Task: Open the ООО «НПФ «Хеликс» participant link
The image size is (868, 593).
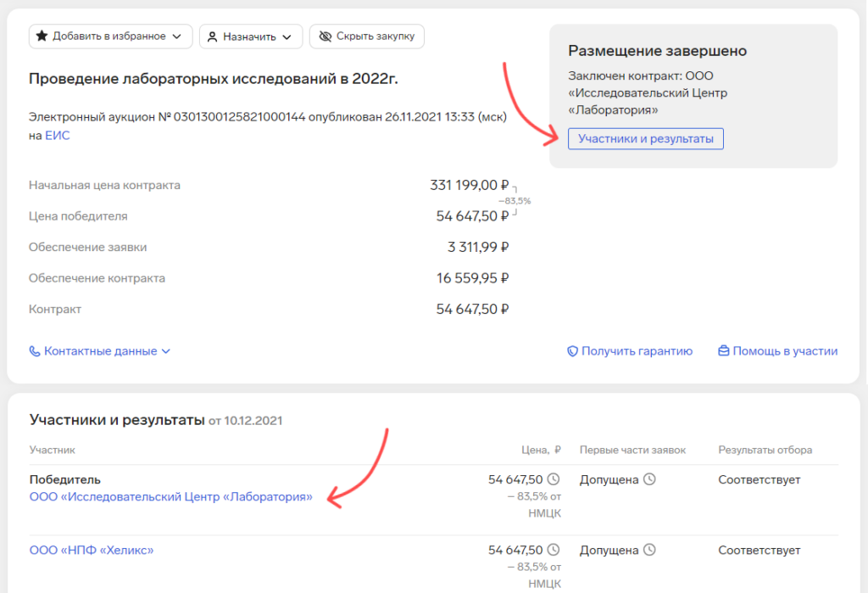Action: [92, 551]
